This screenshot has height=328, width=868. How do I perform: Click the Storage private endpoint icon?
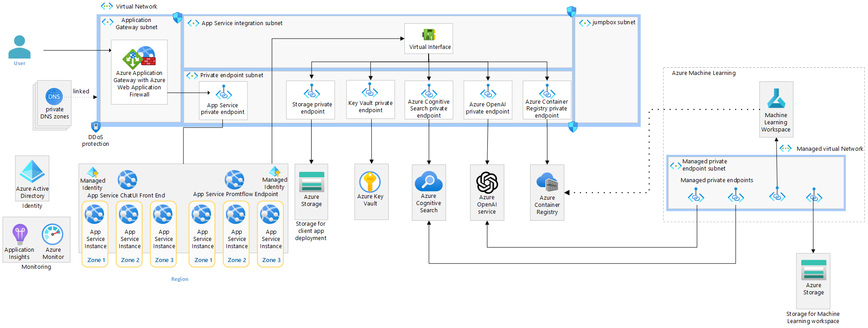click(312, 92)
